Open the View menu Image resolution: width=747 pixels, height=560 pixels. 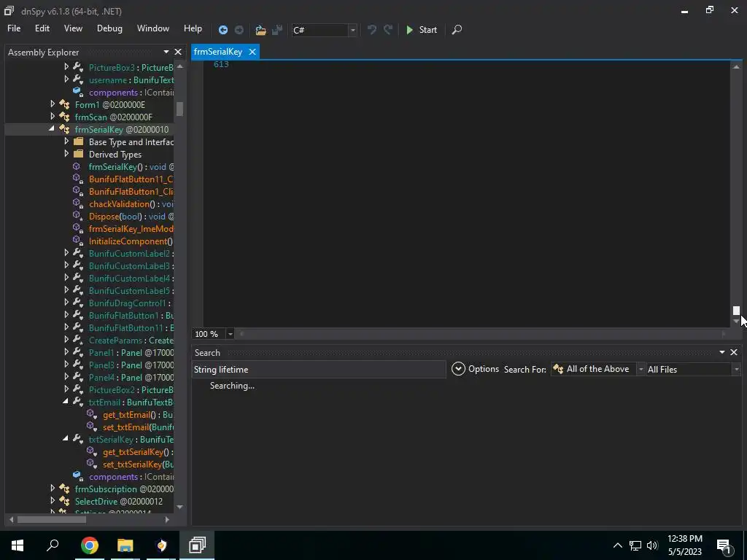pos(73,28)
